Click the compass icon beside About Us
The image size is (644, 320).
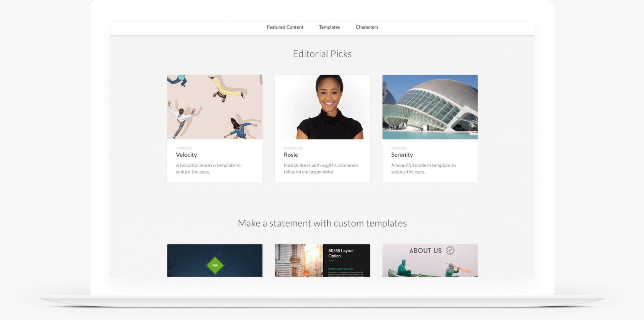(450, 250)
